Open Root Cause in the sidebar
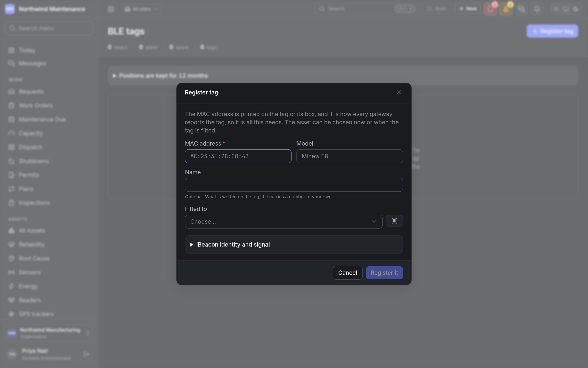The height and width of the screenshot is (368, 588). pyautogui.click(x=49, y=258)
